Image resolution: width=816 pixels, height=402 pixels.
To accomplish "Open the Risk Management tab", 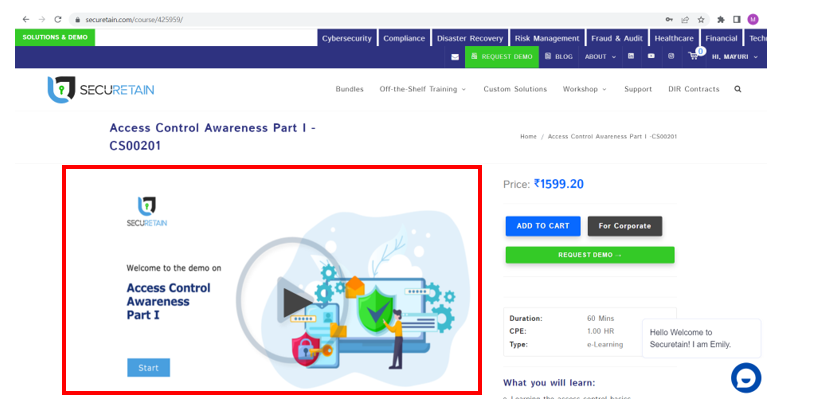I will tap(547, 38).
